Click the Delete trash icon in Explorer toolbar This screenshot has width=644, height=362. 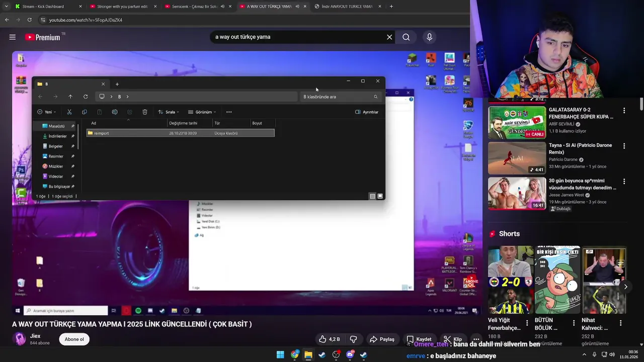pos(145,112)
